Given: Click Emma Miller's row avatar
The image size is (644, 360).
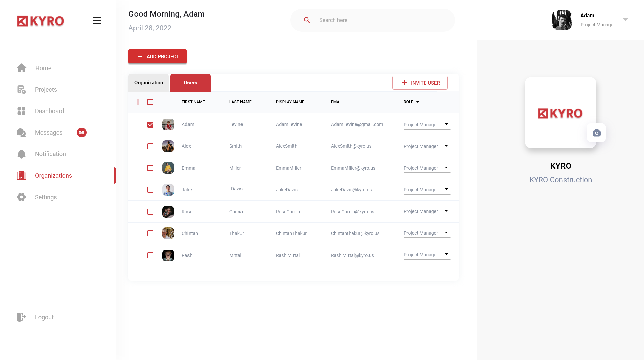Looking at the screenshot, I should click(x=168, y=168).
